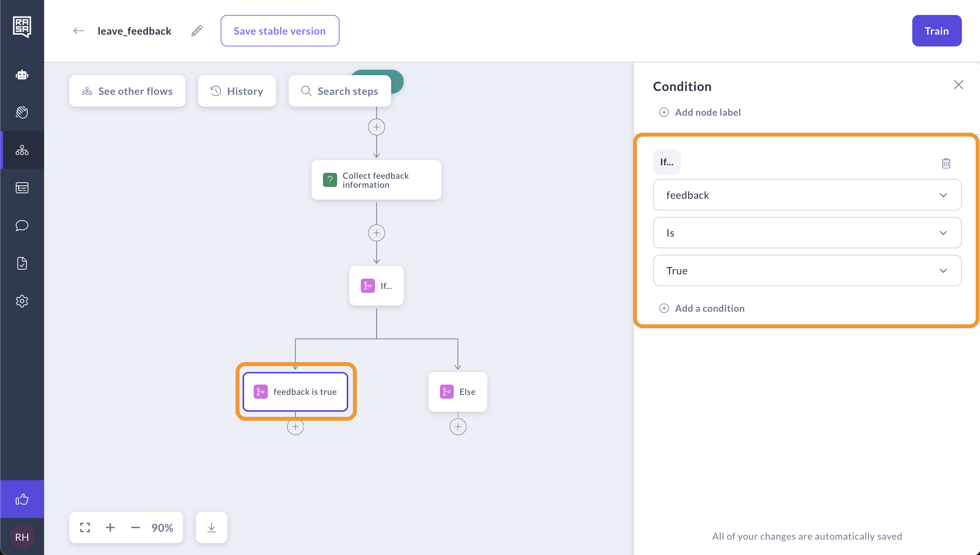This screenshot has height=555, width=980.
Task: Open the settings gear in the sidebar
Action: (x=22, y=301)
